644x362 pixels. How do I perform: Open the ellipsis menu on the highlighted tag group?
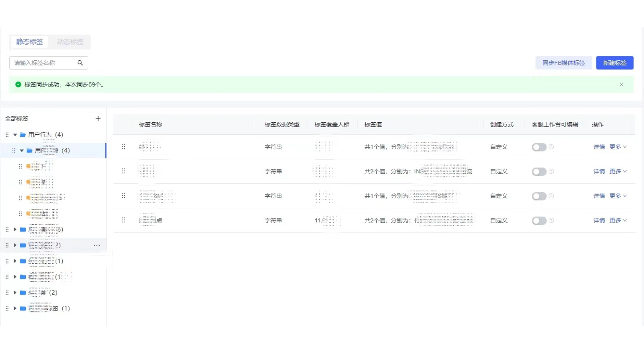tap(96, 245)
